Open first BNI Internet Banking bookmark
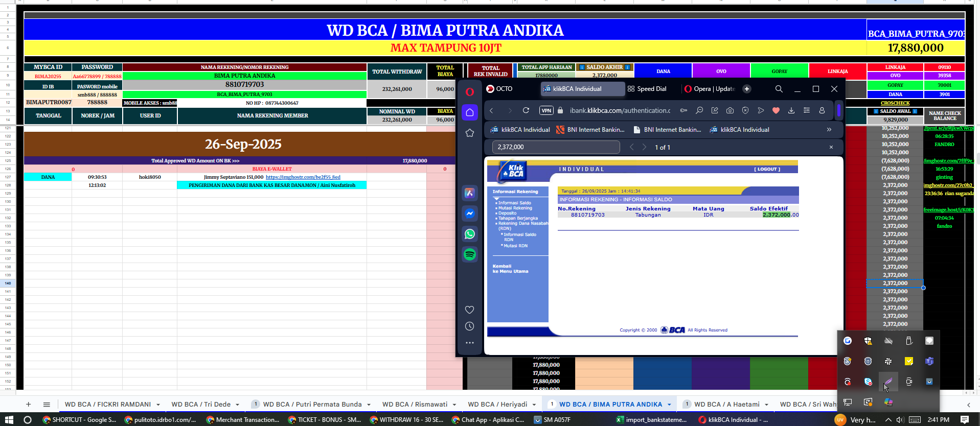980x426 pixels. point(590,130)
